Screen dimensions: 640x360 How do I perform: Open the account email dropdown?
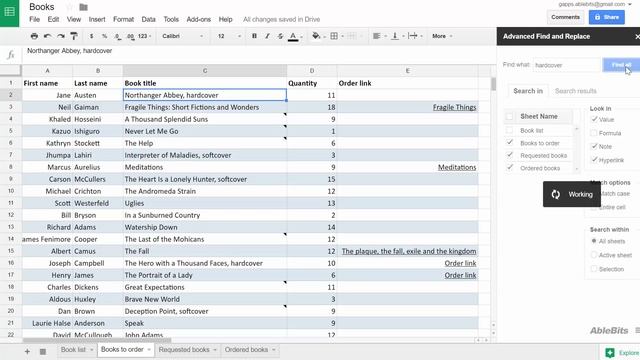629,4
